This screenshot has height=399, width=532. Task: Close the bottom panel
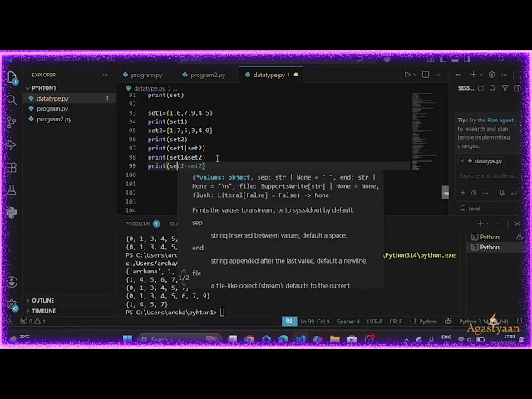coord(517,224)
